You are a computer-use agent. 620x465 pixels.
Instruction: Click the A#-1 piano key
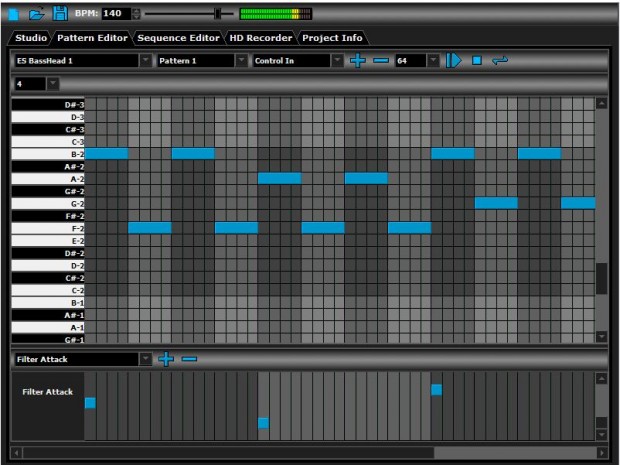(48, 315)
